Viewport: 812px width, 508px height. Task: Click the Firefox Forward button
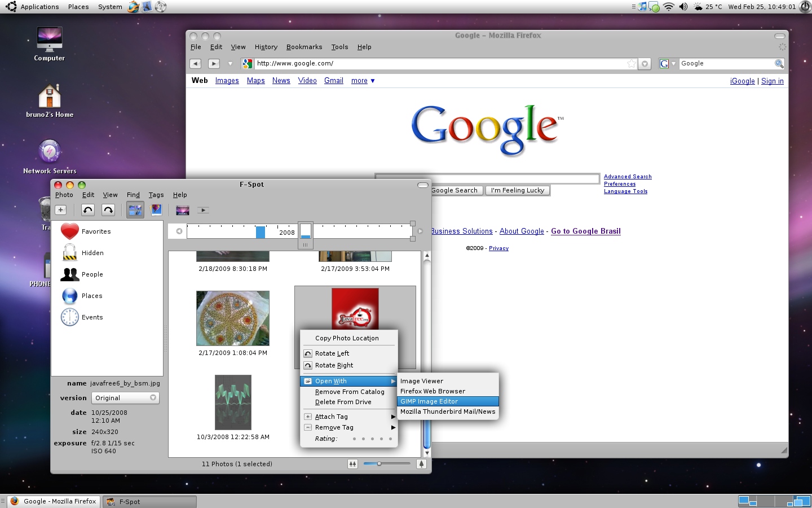[214, 64]
